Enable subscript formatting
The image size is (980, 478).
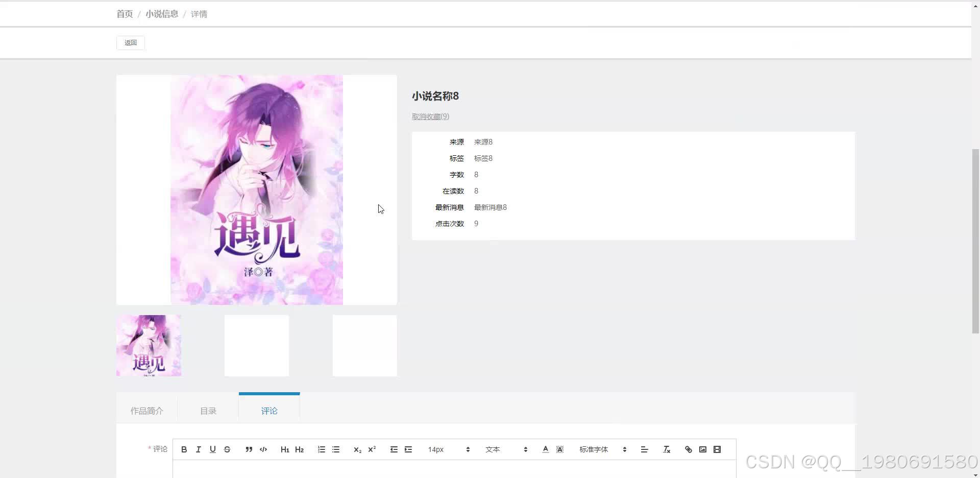357,449
